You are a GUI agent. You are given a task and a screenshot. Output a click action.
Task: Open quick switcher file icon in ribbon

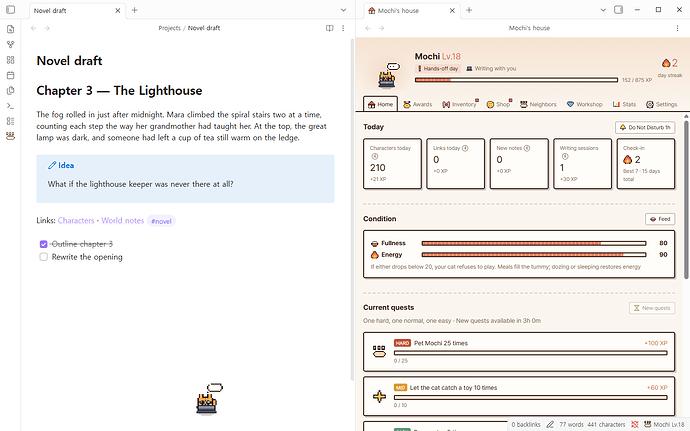point(11,29)
